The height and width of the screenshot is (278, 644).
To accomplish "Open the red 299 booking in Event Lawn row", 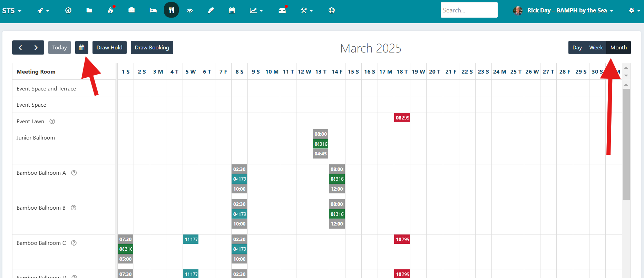I will [x=402, y=118].
